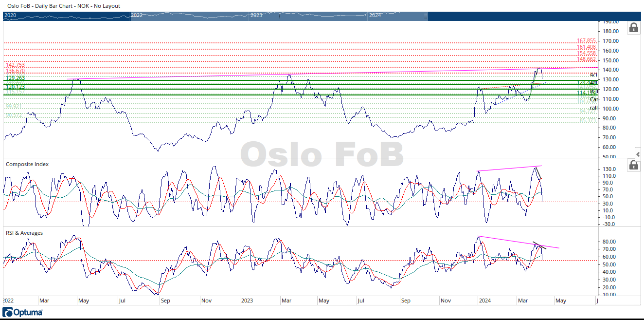
Task: Click the 130.0 Composite Index axis label
Action: (x=610, y=169)
